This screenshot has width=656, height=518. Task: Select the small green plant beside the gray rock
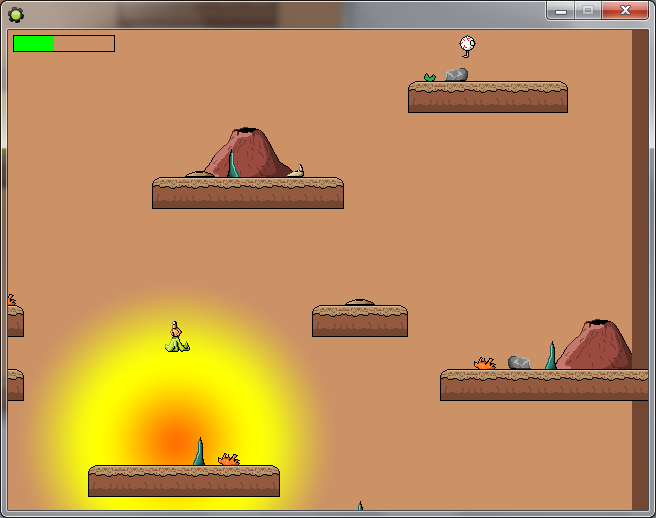[x=430, y=77]
